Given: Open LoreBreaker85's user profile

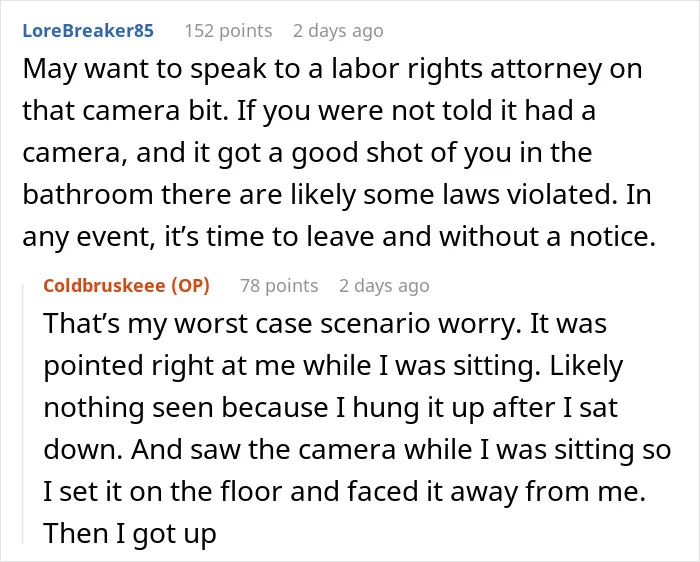Looking at the screenshot, I should [x=88, y=31].
